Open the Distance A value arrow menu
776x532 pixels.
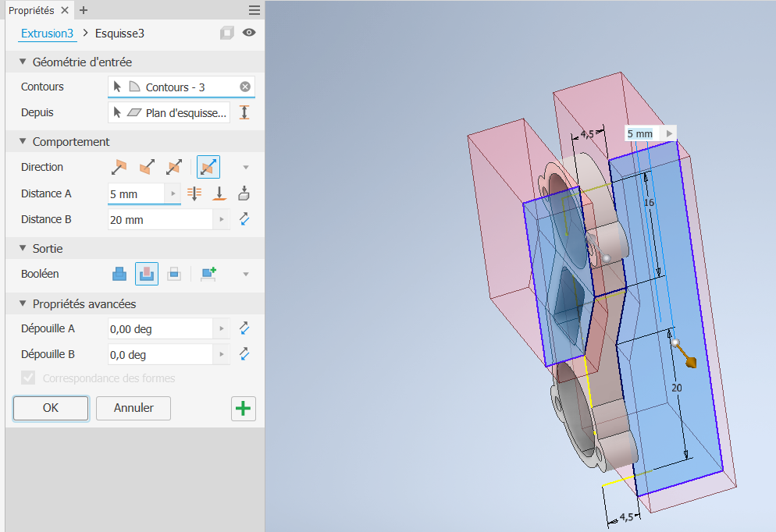click(x=173, y=193)
